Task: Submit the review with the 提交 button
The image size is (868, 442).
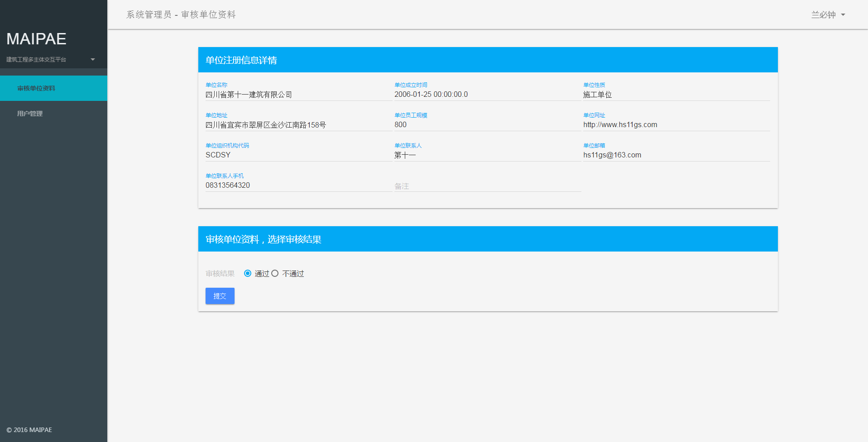Action: coord(220,296)
